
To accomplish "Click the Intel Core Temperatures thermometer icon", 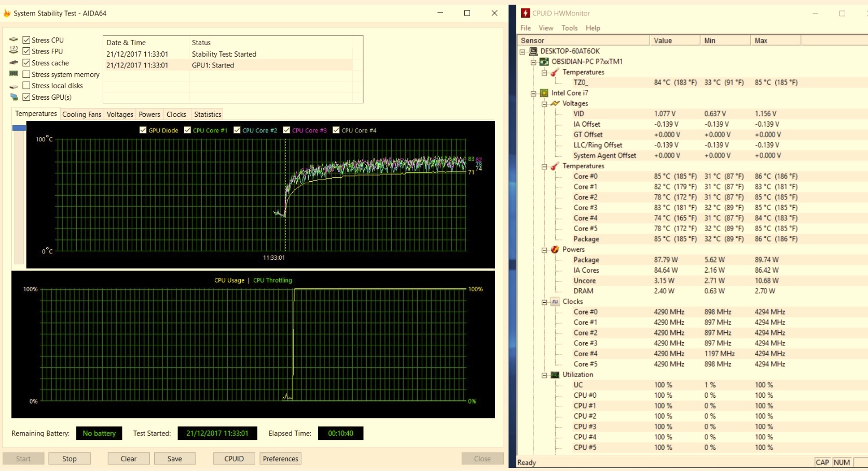I will pos(555,166).
